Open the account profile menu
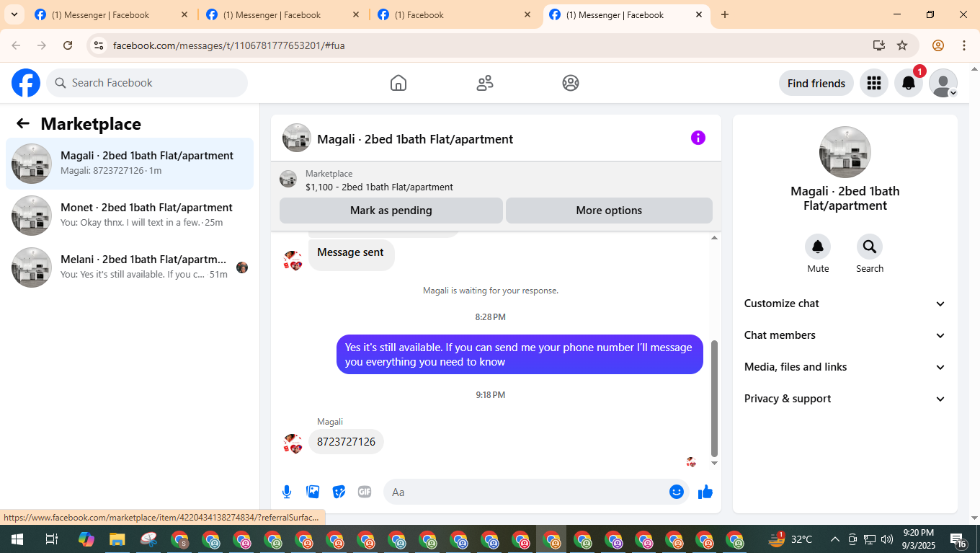This screenshot has width=980, height=553. (x=943, y=83)
